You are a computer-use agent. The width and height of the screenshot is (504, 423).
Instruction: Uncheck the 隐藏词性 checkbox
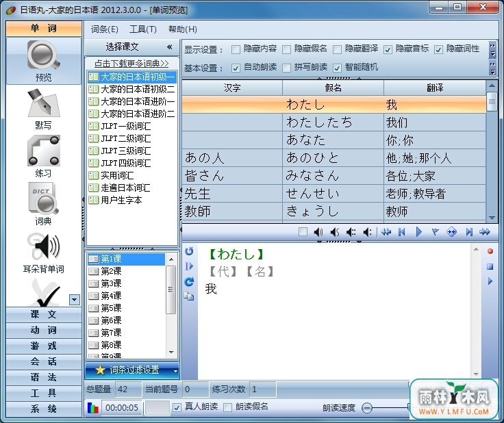[x=438, y=49]
